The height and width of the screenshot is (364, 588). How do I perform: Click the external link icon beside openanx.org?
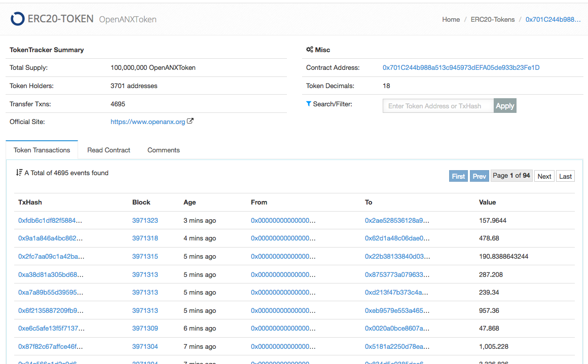(x=190, y=121)
